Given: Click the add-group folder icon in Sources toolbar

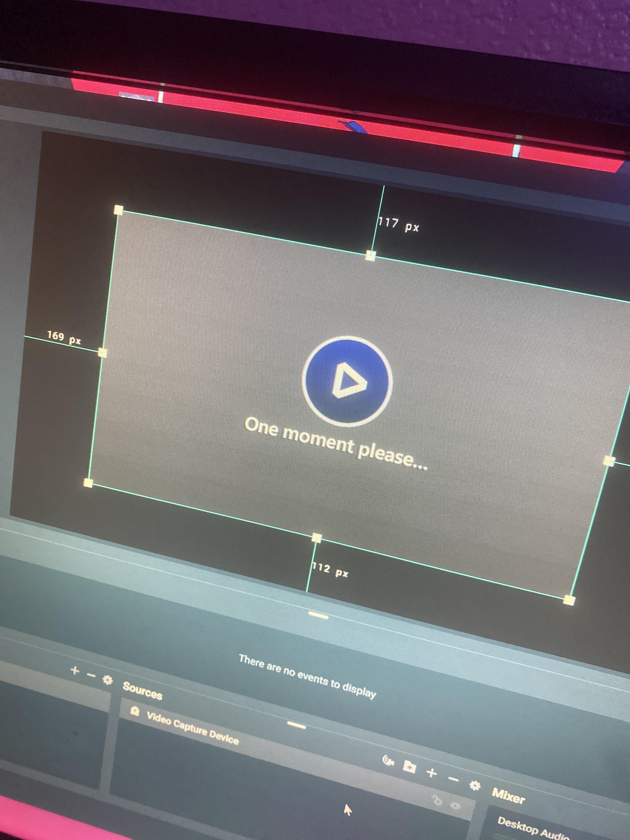Looking at the screenshot, I should pyautogui.click(x=409, y=767).
